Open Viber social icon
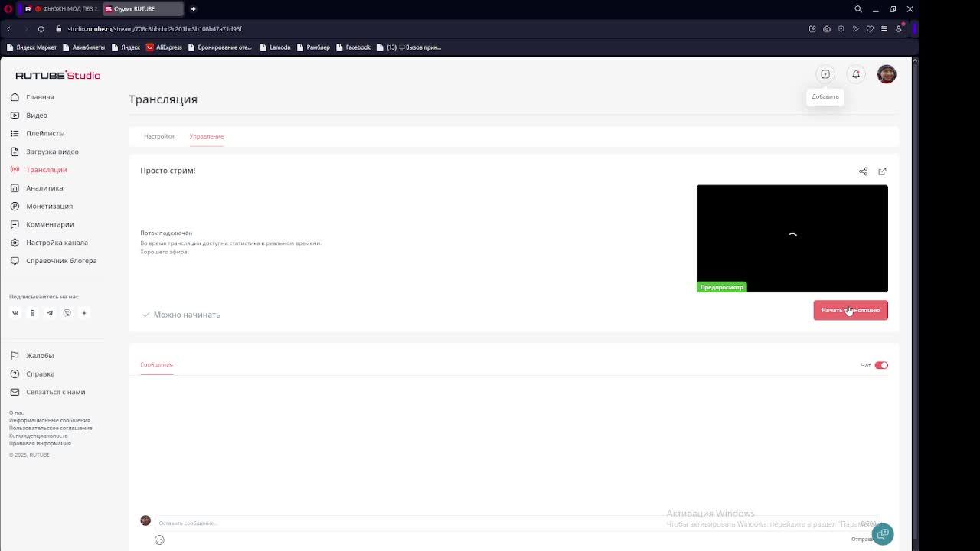980x551 pixels. [67, 313]
